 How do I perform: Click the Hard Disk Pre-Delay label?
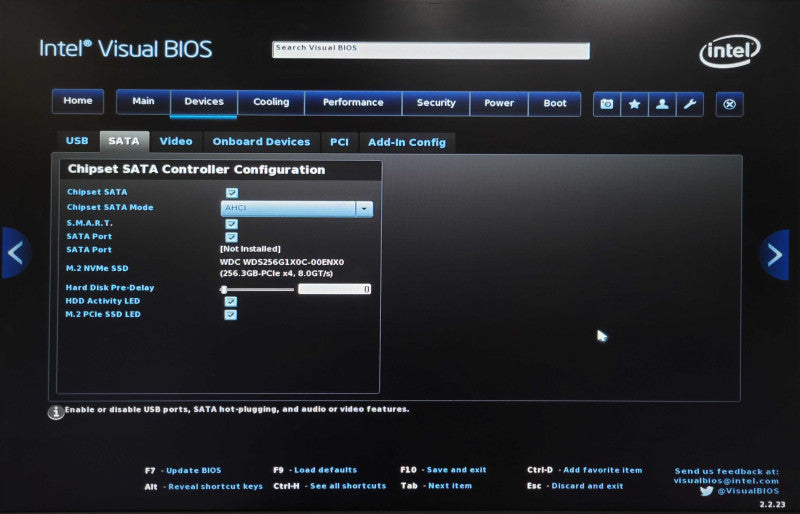(110, 288)
